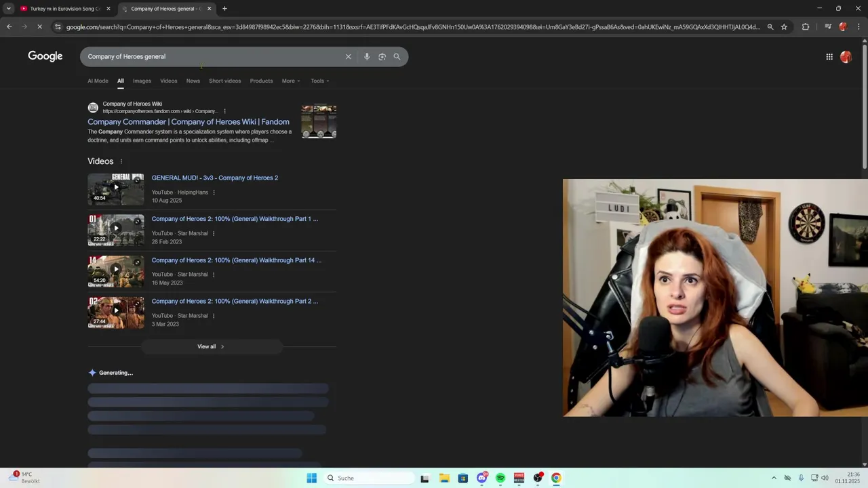The width and height of the screenshot is (868, 488).
Task: Click View all videos button
Action: 211,346
